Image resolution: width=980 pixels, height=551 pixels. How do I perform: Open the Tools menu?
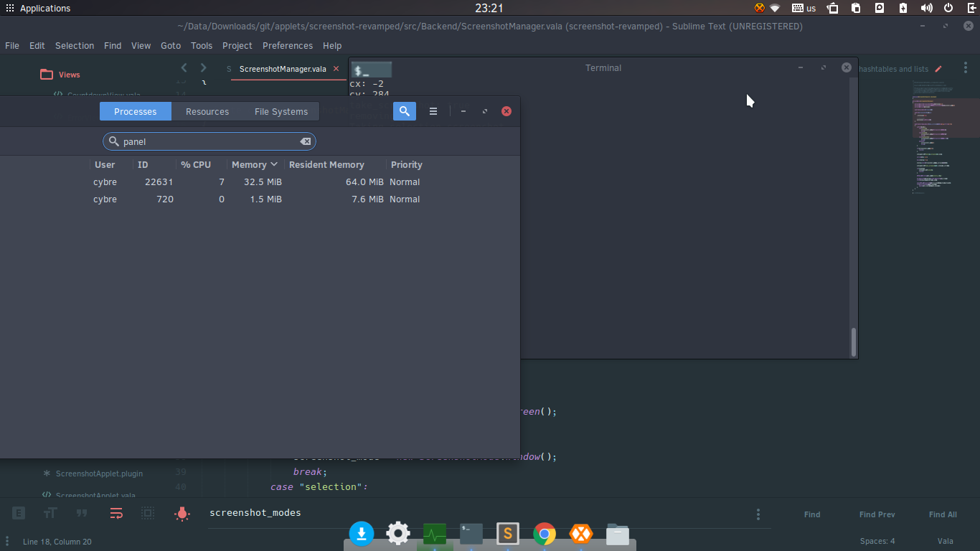[x=202, y=45]
